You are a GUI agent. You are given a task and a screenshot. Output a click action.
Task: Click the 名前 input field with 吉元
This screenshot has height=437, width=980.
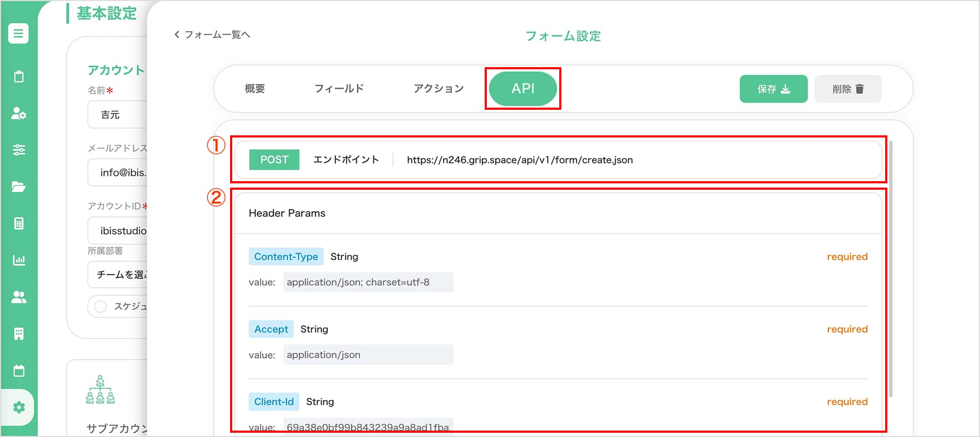(117, 115)
